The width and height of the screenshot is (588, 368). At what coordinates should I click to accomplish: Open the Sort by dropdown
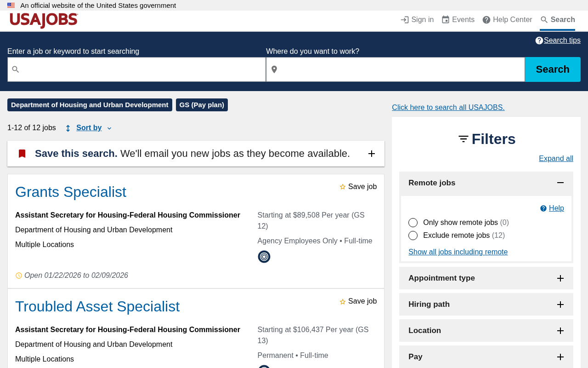[x=89, y=128]
